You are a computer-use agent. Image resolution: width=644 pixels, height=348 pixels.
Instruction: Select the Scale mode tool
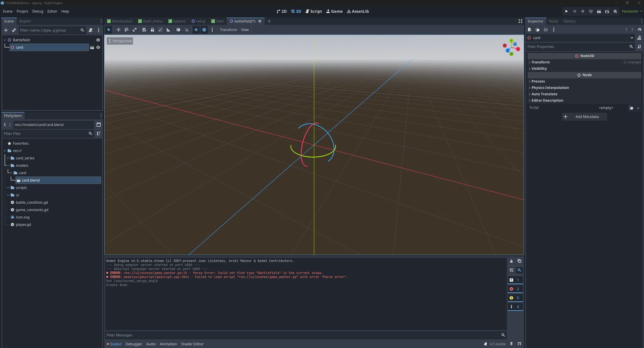135,30
